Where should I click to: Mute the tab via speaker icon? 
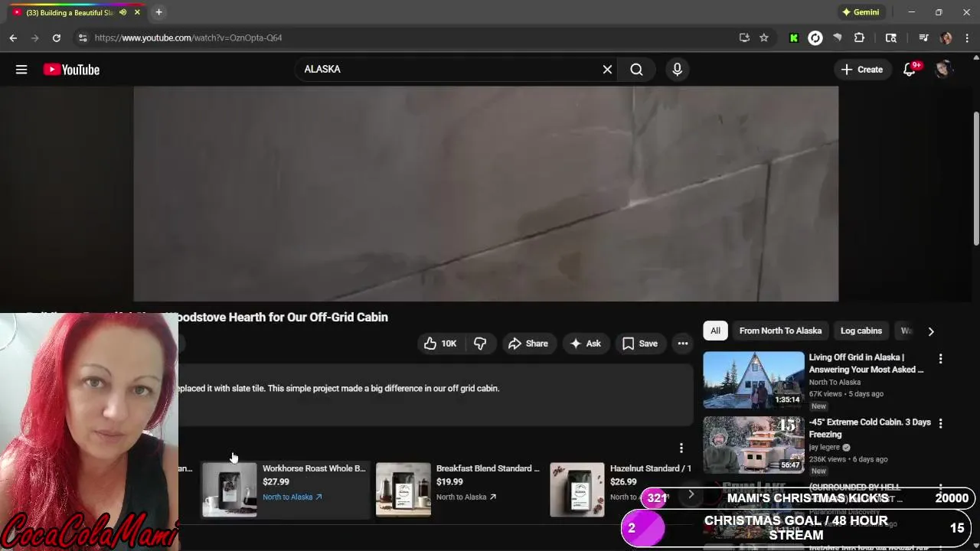[x=122, y=12]
